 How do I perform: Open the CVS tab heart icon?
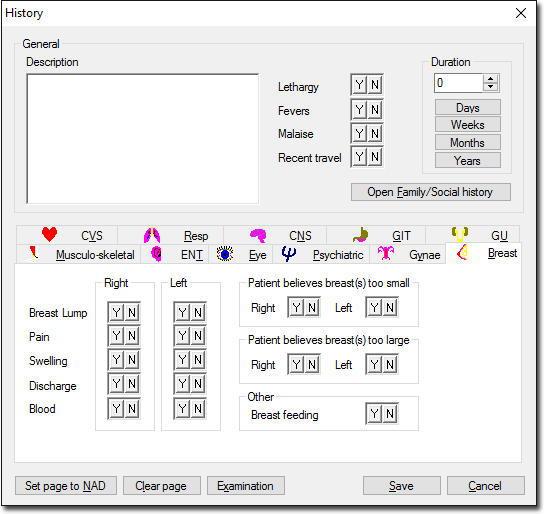tap(49, 234)
